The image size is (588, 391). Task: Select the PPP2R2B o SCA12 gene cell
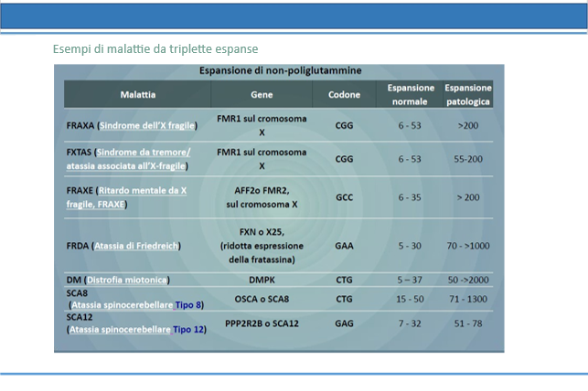coord(262,323)
